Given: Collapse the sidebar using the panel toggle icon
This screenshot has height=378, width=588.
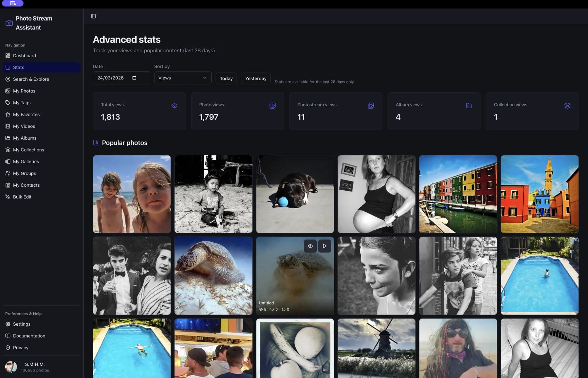Looking at the screenshot, I should click(94, 16).
